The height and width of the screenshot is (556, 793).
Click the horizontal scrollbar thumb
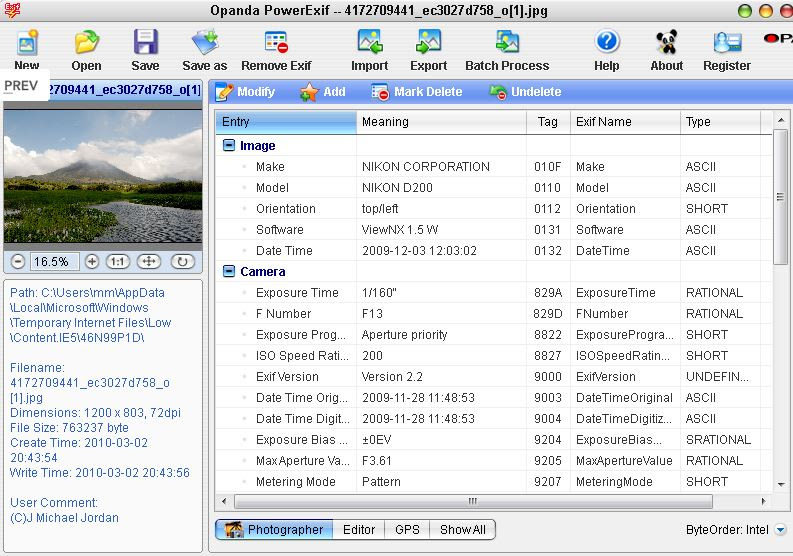click(x=473, y=501)
